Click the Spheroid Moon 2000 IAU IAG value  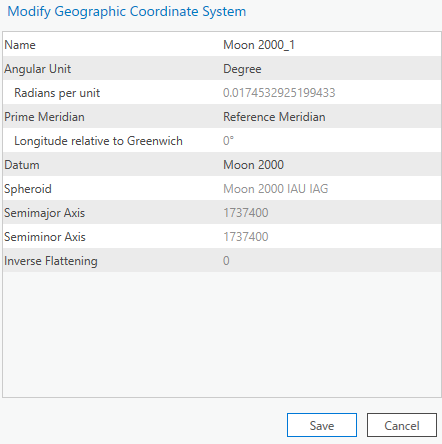tap(276, 189)
